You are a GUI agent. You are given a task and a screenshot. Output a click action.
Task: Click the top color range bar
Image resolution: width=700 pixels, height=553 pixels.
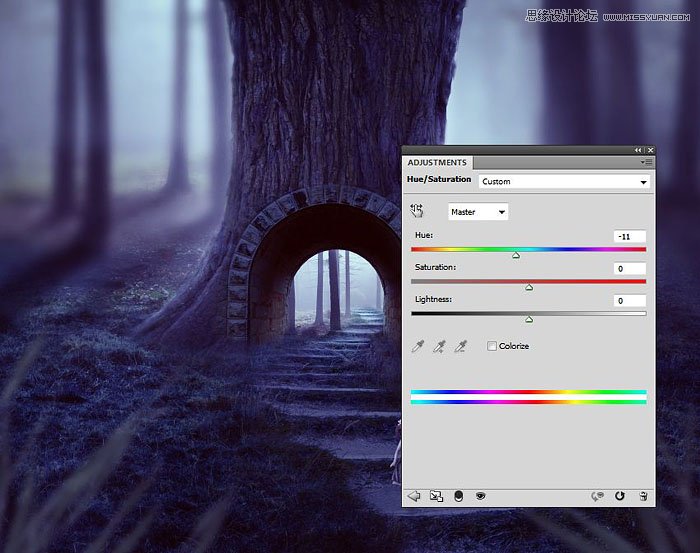(529, 392)
